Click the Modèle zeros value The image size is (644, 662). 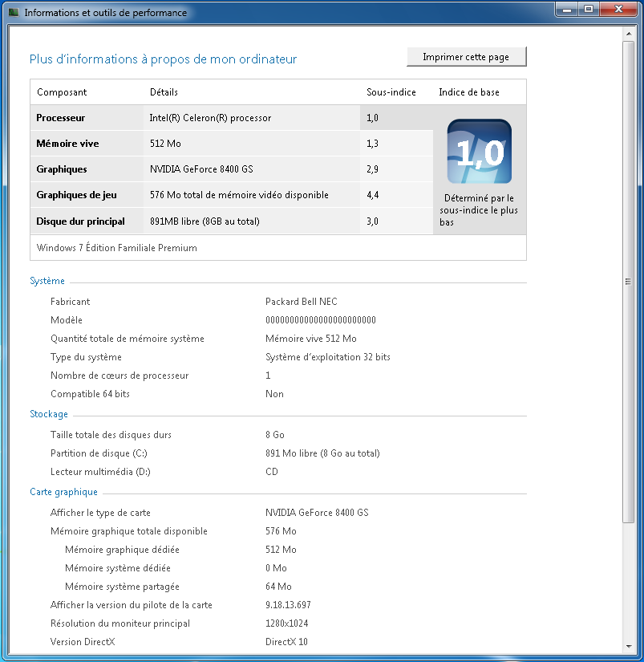[x=321, y=320]
